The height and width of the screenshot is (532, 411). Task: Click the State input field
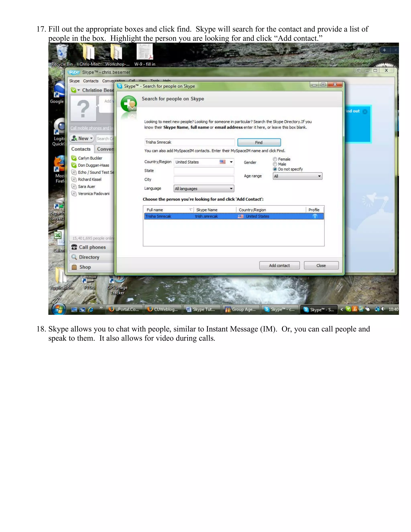204,170
